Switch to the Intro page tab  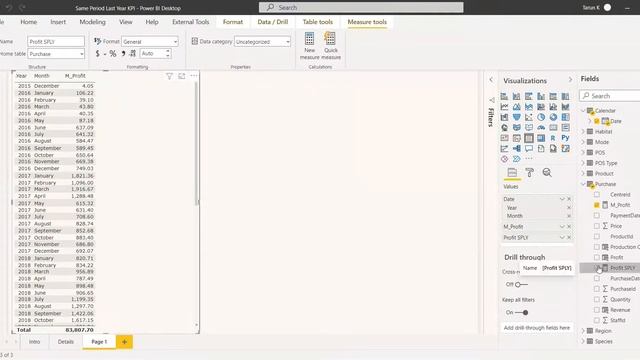(35, 342)
